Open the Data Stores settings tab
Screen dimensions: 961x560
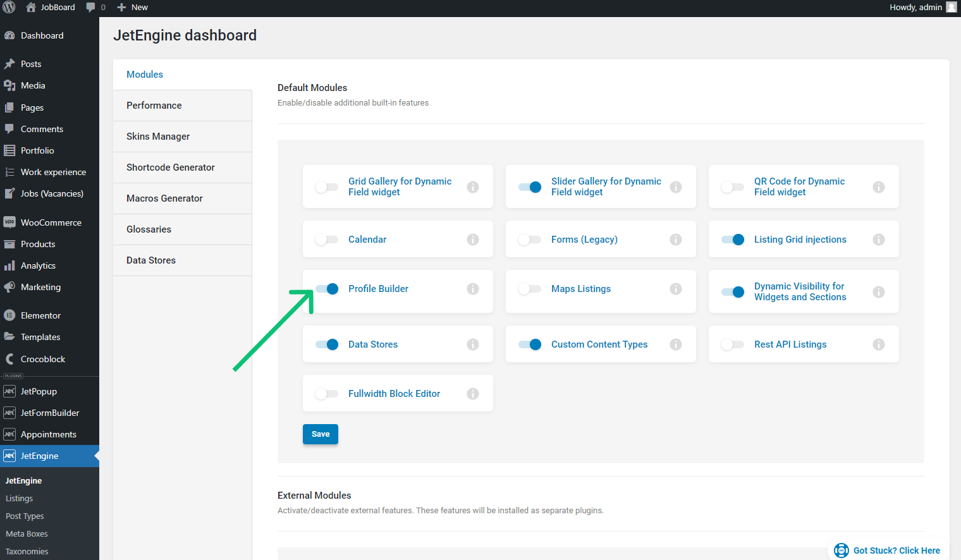182,260
